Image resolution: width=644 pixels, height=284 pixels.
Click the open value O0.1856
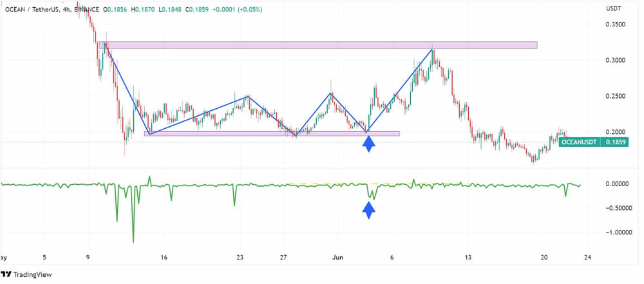pos(115,8)
